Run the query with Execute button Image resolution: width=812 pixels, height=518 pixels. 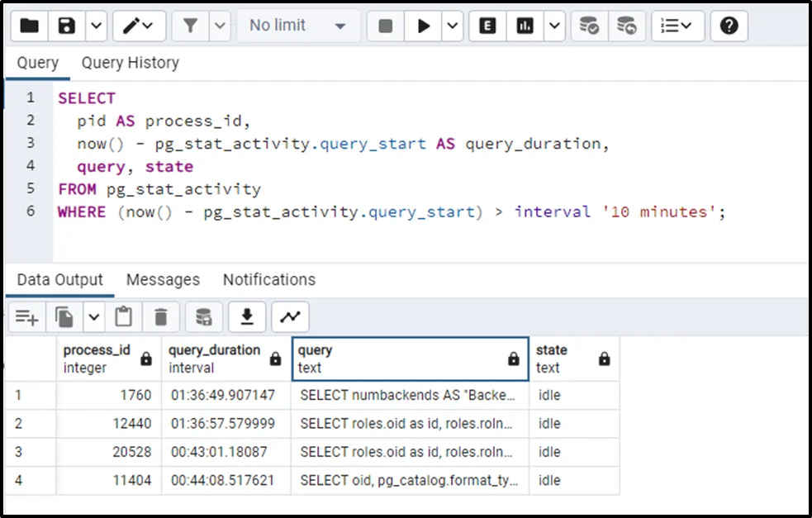[x=424, y=26]
